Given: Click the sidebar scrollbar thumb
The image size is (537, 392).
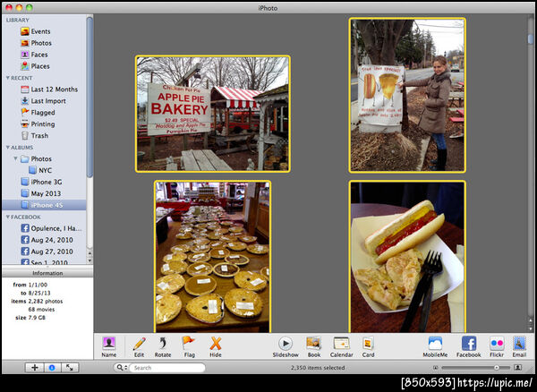Looking at the screenshot, I should 89,97.
